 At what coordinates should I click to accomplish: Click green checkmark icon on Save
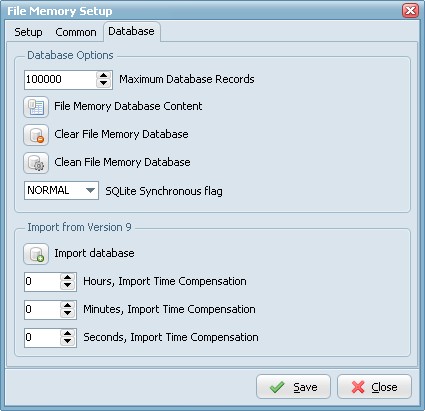click(x=277, y=387)
